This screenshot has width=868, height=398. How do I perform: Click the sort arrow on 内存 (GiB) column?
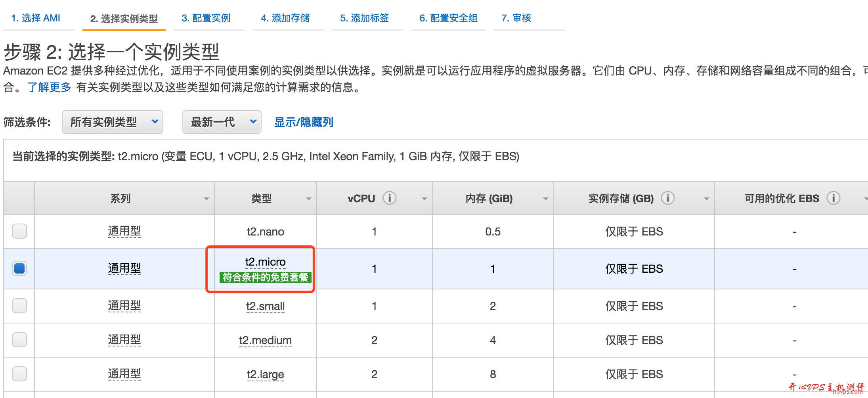point(545,199)
